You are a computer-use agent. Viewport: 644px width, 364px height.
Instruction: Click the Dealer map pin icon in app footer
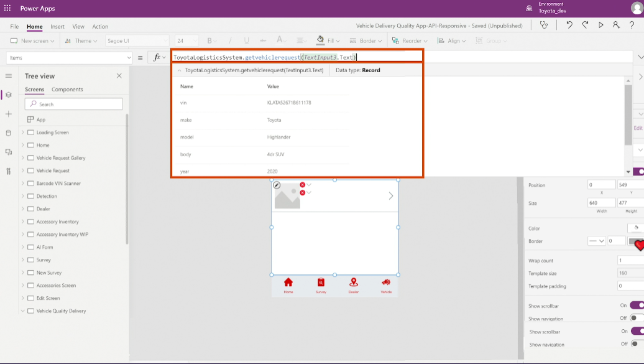(353, 283)
